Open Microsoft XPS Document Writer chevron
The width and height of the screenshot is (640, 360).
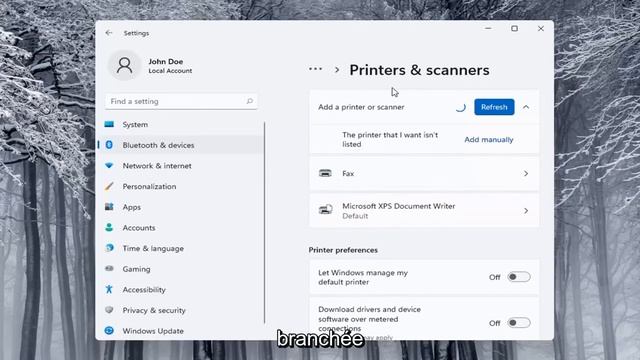pos(526,211)
